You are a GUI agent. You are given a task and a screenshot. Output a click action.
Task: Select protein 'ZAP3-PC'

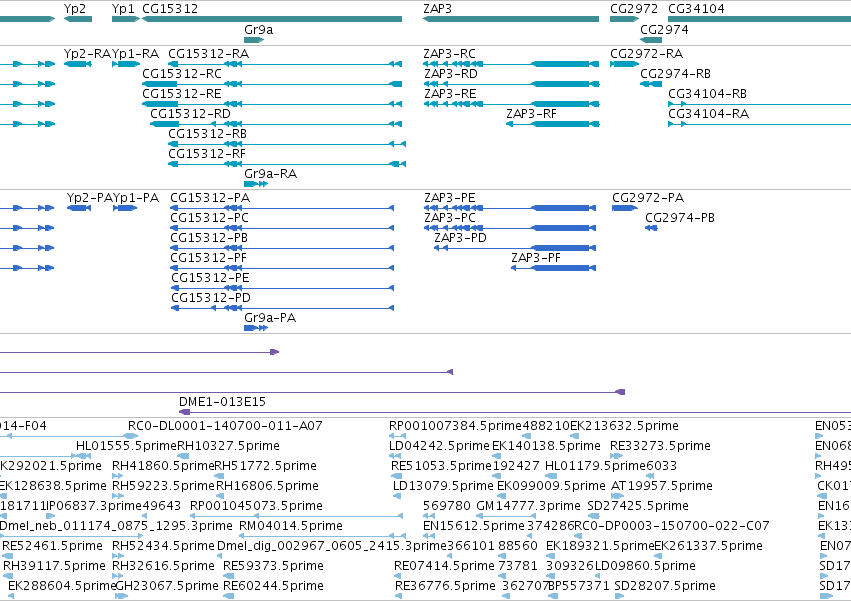point(449,218)
